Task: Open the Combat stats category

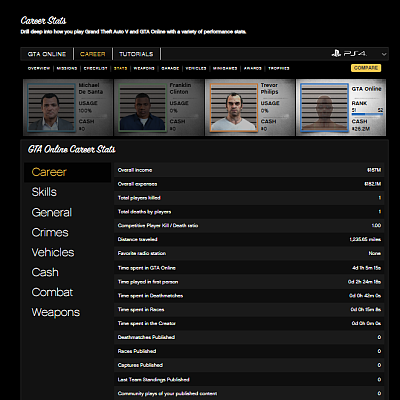Action: tap(52, 292)
